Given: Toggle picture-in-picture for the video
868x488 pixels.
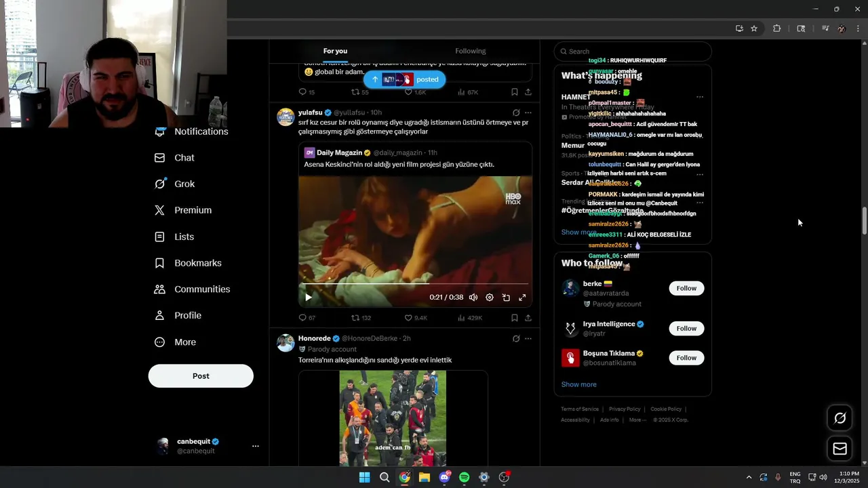Looking at the screenshot, I should coord(506,297).
